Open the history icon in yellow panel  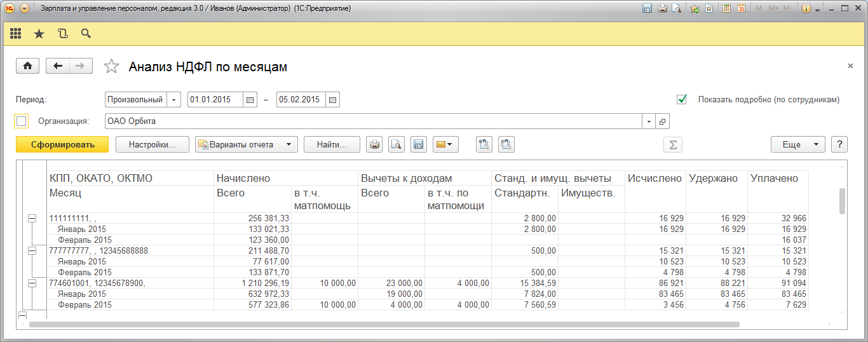(62, 34)
